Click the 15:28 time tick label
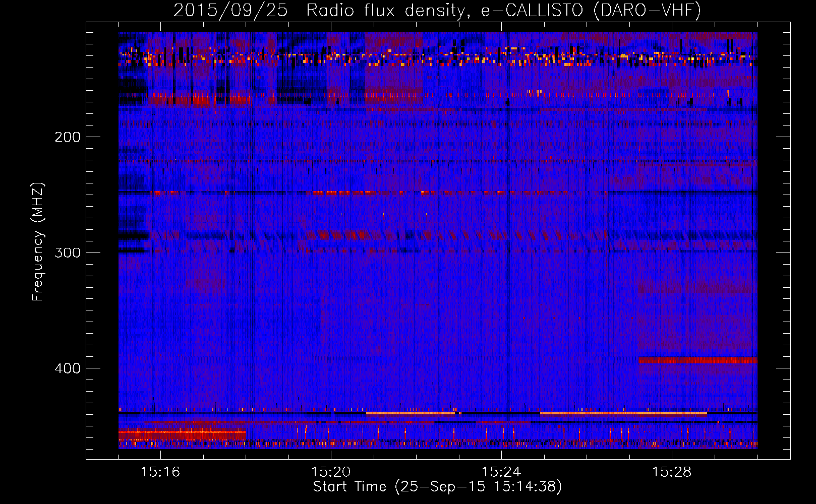The width and height of the screenshot is (816, 504). (672, 472)
